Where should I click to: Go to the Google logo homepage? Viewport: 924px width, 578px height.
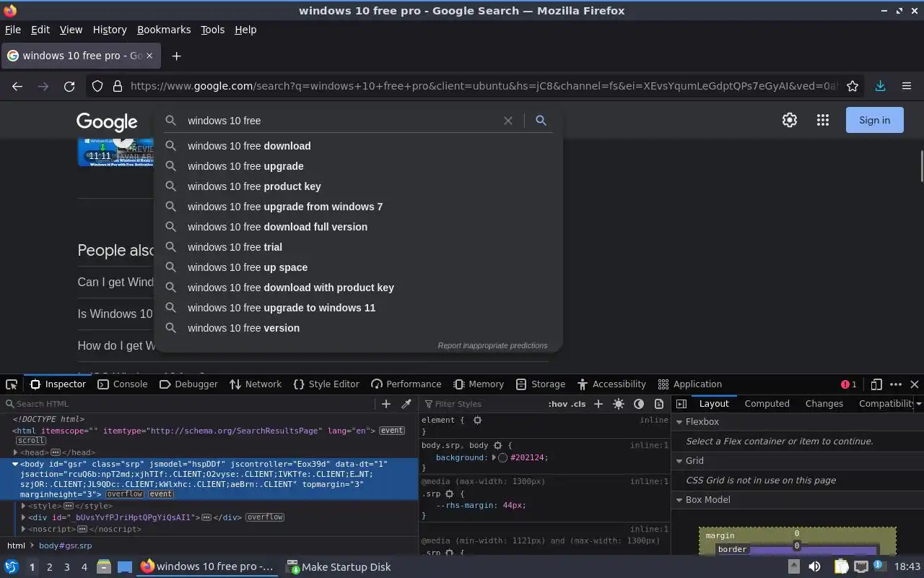click(107, 121)
